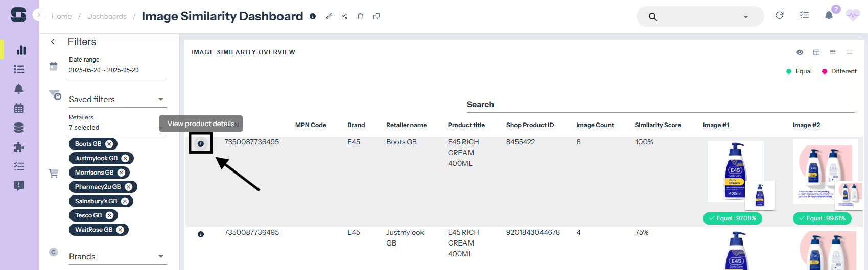Go to Home breadcrumb
The image size is (868, 270).
[61, 16]
